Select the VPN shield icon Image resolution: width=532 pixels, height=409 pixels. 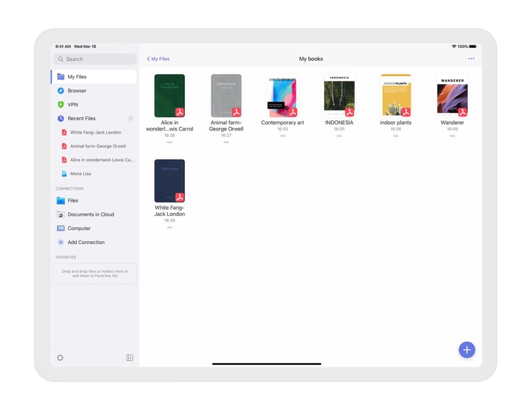[61, 104]
